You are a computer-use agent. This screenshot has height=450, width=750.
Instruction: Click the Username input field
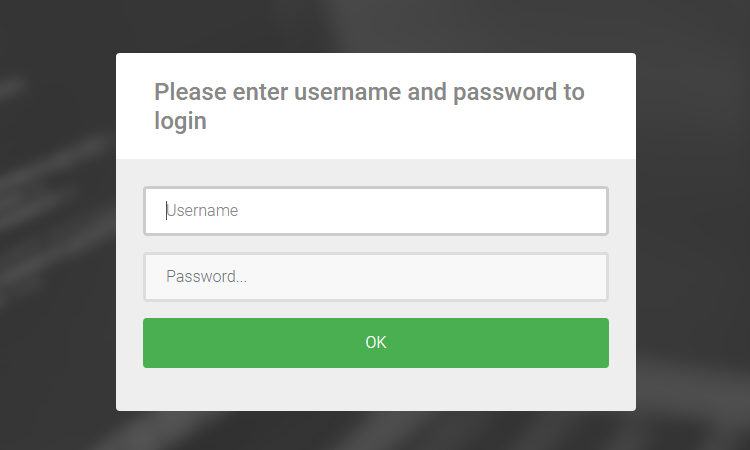[375, 211]
